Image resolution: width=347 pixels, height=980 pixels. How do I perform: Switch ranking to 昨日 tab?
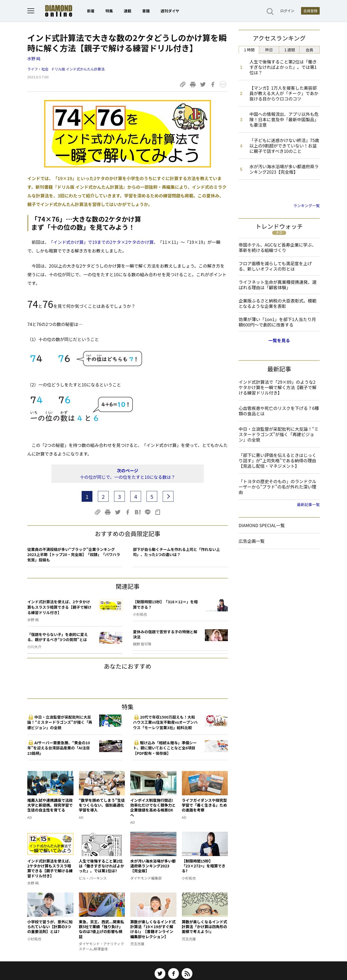pyautogui.click(x=269, y=50)
